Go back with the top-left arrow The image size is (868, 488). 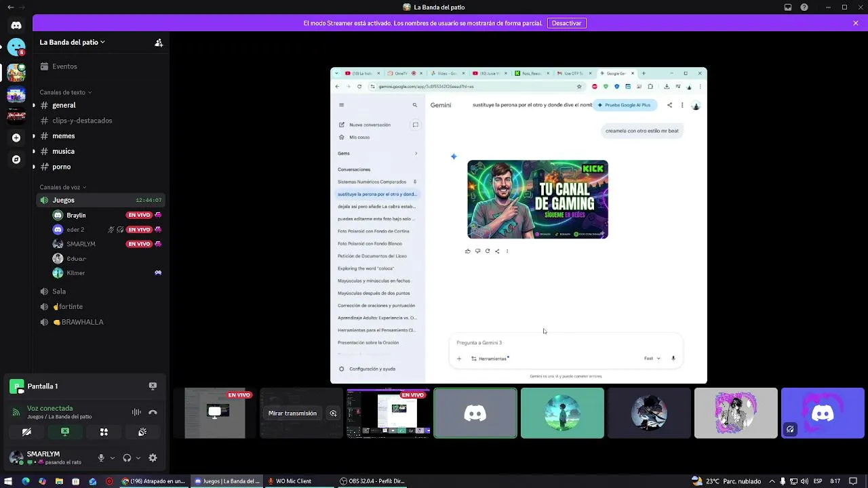(10, 7)
